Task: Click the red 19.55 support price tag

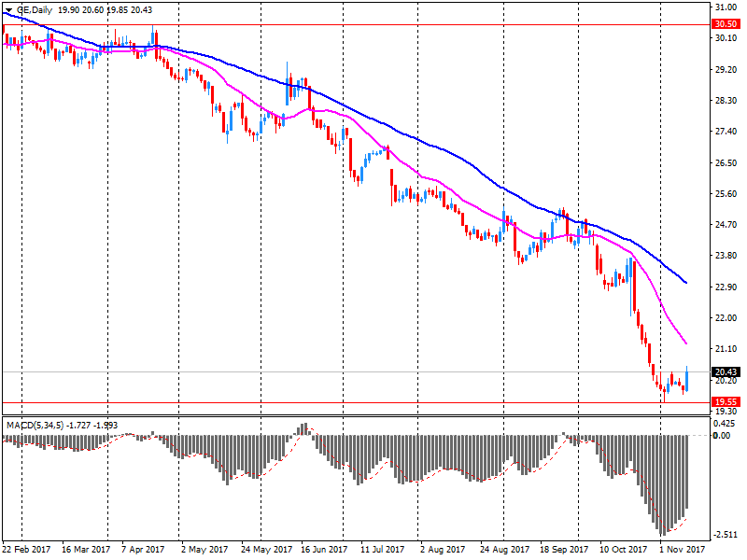Action: 726,402
